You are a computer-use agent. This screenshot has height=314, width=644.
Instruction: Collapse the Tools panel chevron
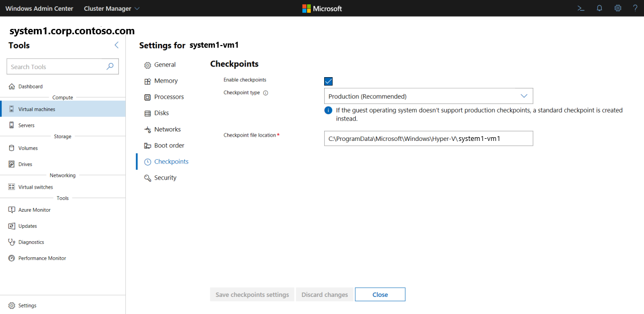click(117, 46)
